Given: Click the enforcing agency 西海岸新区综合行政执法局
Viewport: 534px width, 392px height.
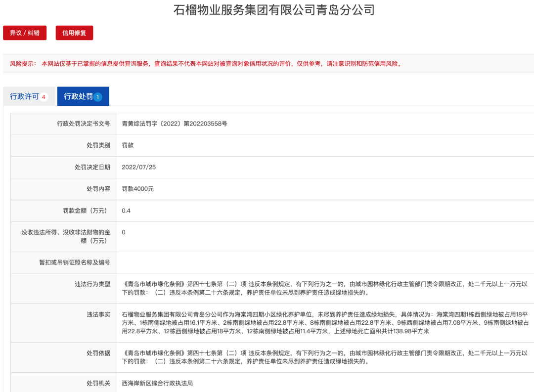Looking at the screenshot, I should coord(157,383).
